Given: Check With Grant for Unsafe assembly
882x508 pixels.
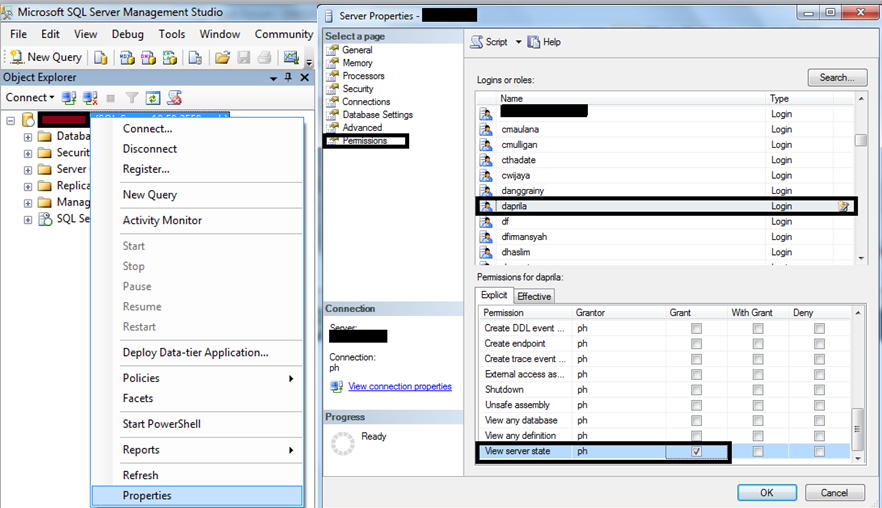Looking at the screenshot, I should pyautogui.click(x=758, y=405).
